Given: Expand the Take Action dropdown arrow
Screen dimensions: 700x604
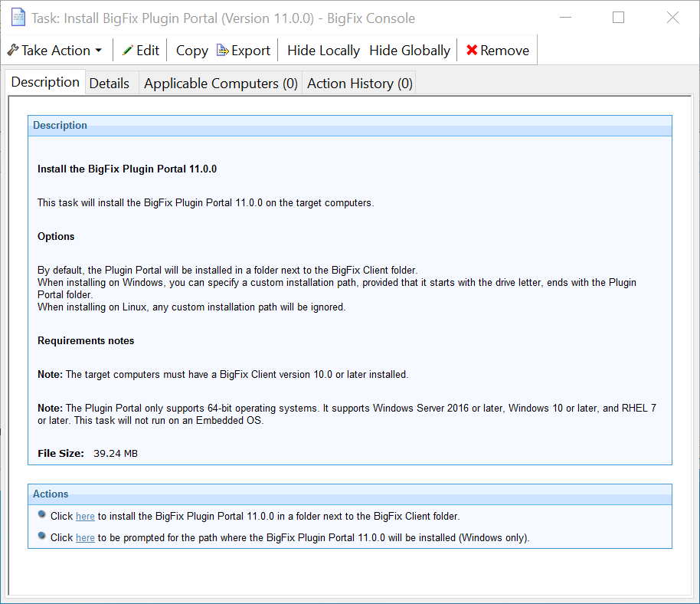Looking at the screenshot, I should click(99, 51).
